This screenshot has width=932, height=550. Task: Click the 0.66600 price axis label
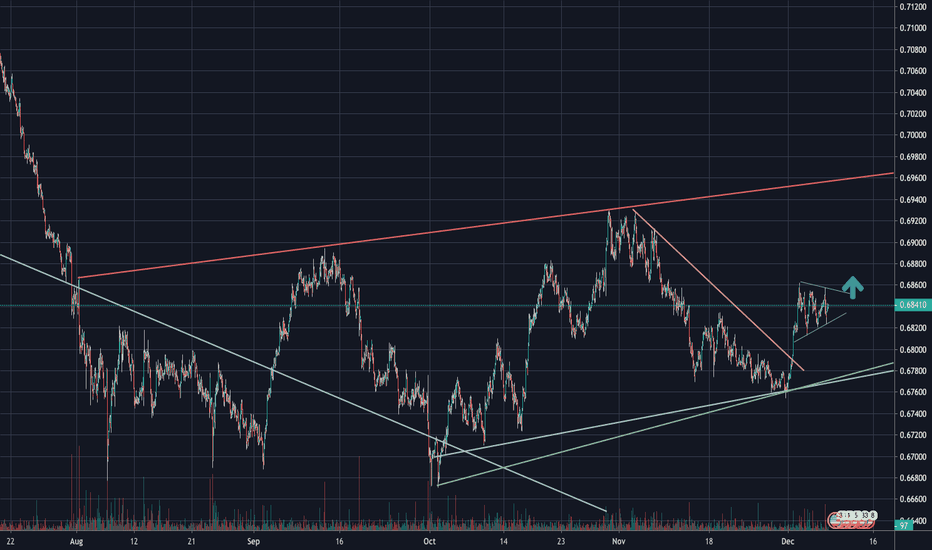click(x=911, y=499)
